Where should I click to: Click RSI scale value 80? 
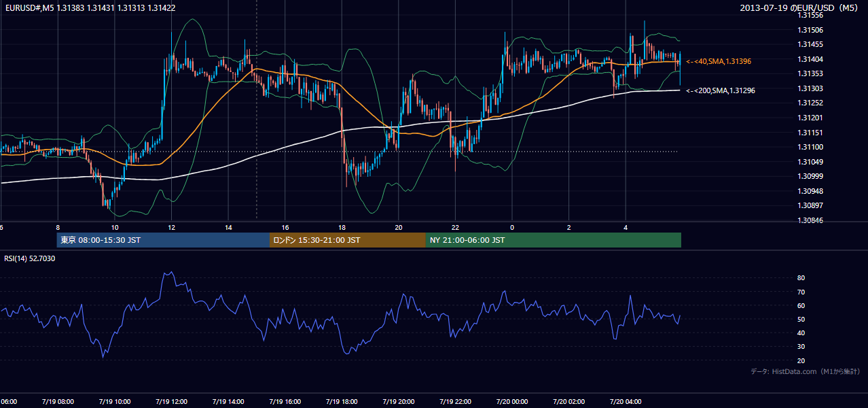801,278
